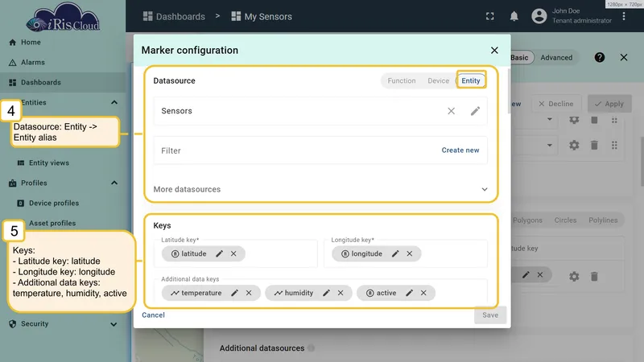Viewport: 644px width, 362px height.
Task: Delete the marker row
Action: click(x=594, y=277)
